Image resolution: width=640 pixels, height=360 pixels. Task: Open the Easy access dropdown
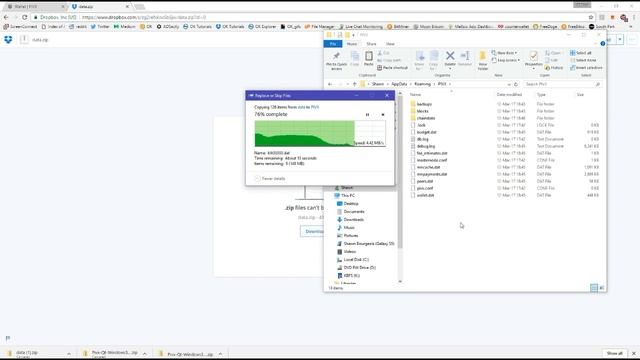(x=506, y=60)
